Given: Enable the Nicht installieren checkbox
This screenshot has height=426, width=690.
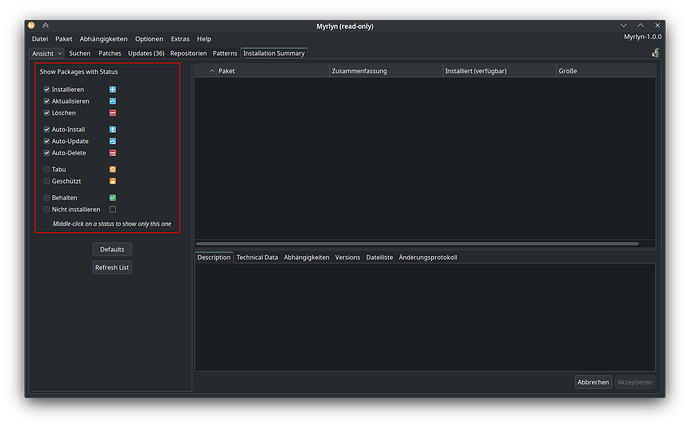Looking at the screenshot, I should click(x=47, y=209).
